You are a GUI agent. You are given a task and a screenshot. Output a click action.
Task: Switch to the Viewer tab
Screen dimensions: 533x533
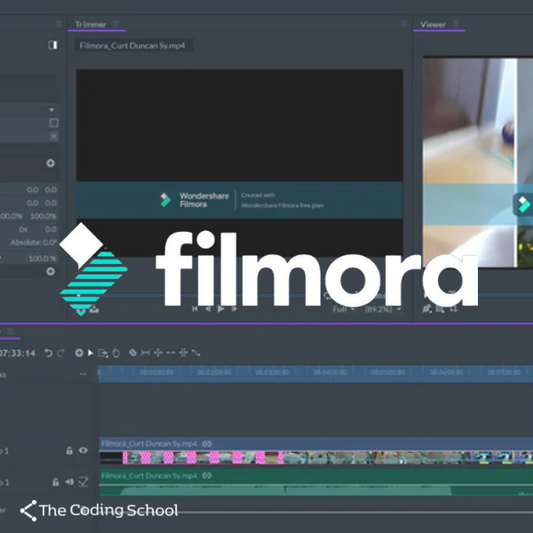click(x=433, y=24)
